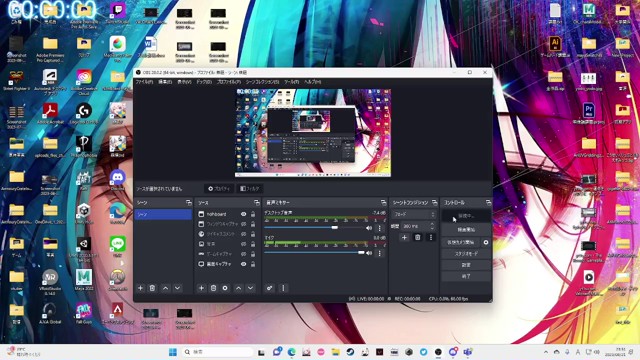Open virtual camera settings gear

pyautogui.click(x=486, y=242)
